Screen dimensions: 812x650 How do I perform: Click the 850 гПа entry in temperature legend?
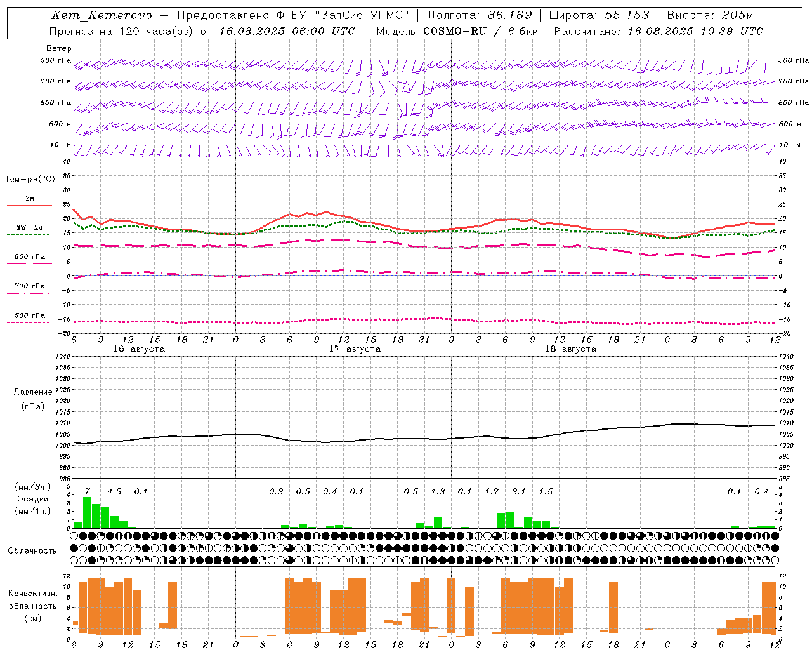pos(29,257)
